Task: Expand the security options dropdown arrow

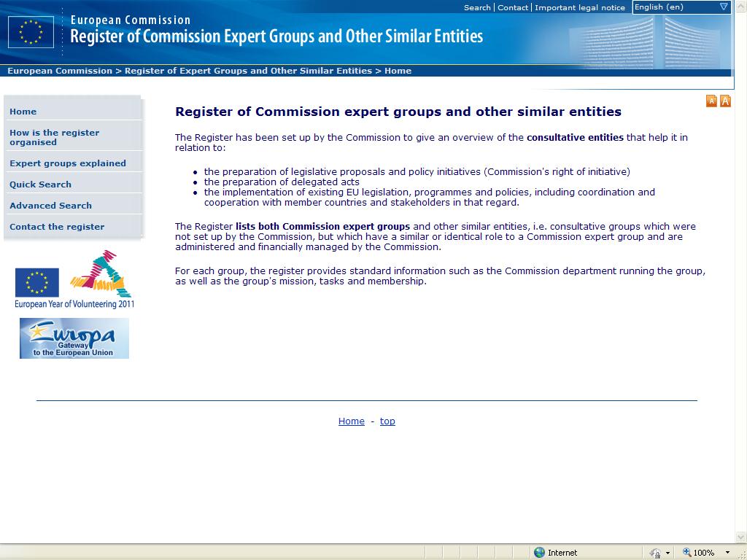Action: tap(667, 553)
